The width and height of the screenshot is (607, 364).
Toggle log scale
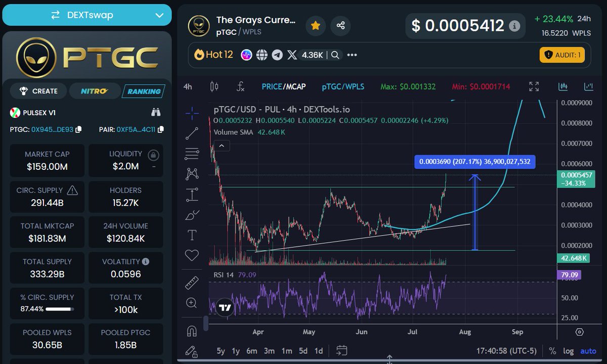tap(569, 351)
